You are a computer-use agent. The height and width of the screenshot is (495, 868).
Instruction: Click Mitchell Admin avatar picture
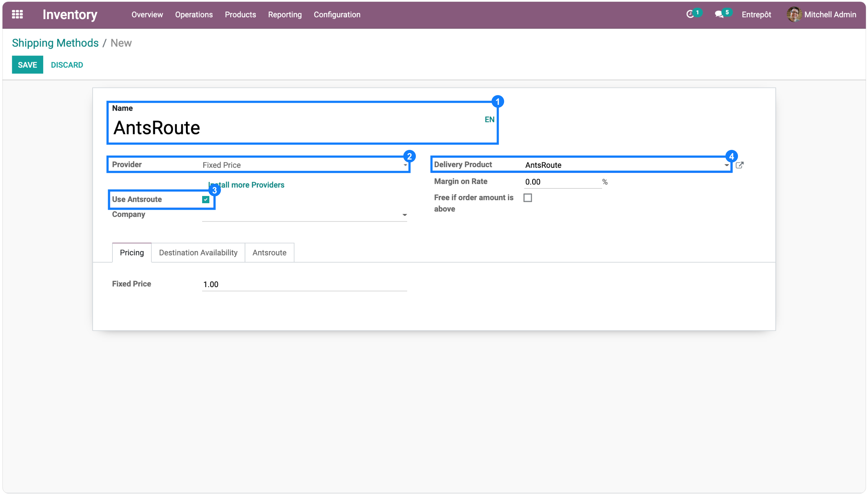coord(794,14)
